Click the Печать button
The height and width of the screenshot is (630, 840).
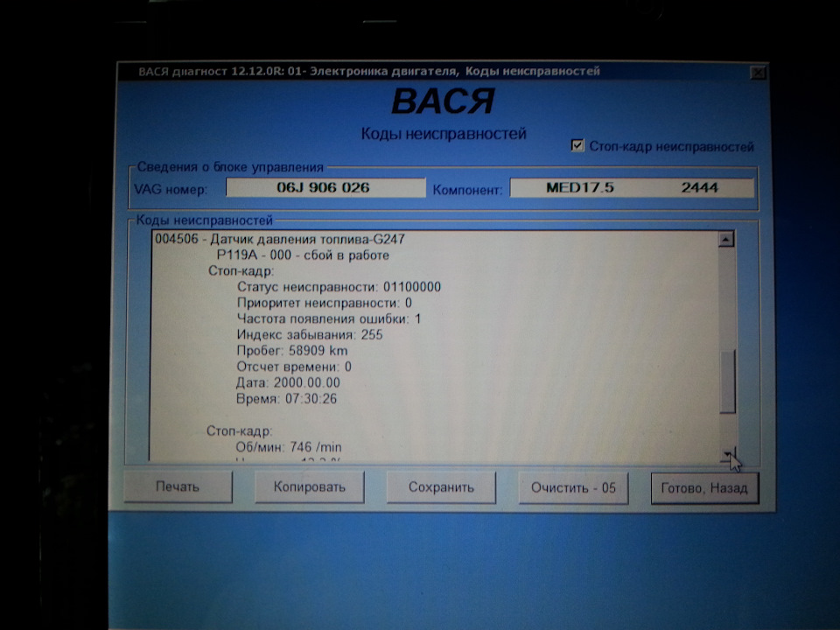pyautogui.click(x=178, y=486)
